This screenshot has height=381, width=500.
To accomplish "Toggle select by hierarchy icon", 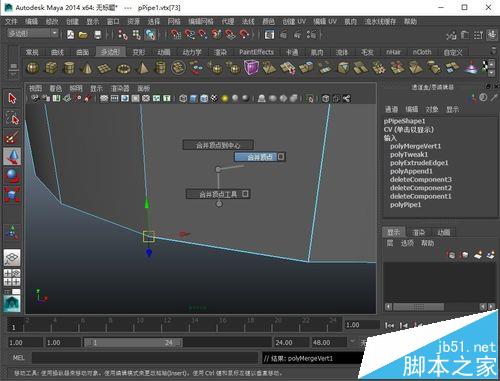I will pos(123,34).
